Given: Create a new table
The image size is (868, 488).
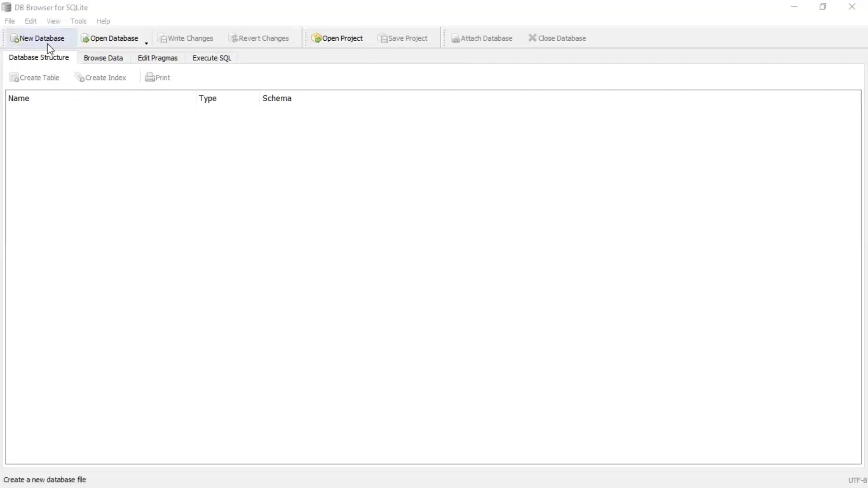Looking at the screenshot, I should 34,77.
